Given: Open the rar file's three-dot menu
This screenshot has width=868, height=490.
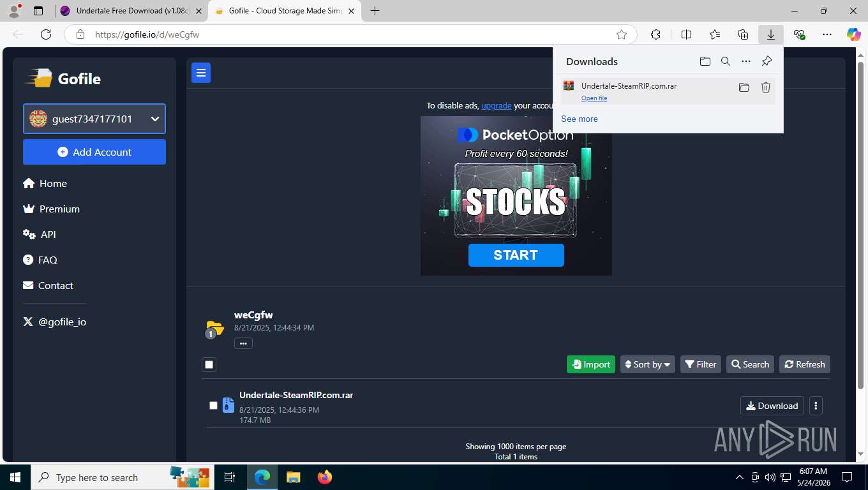Looking at the screenshot, I should [x=816, y=406].
